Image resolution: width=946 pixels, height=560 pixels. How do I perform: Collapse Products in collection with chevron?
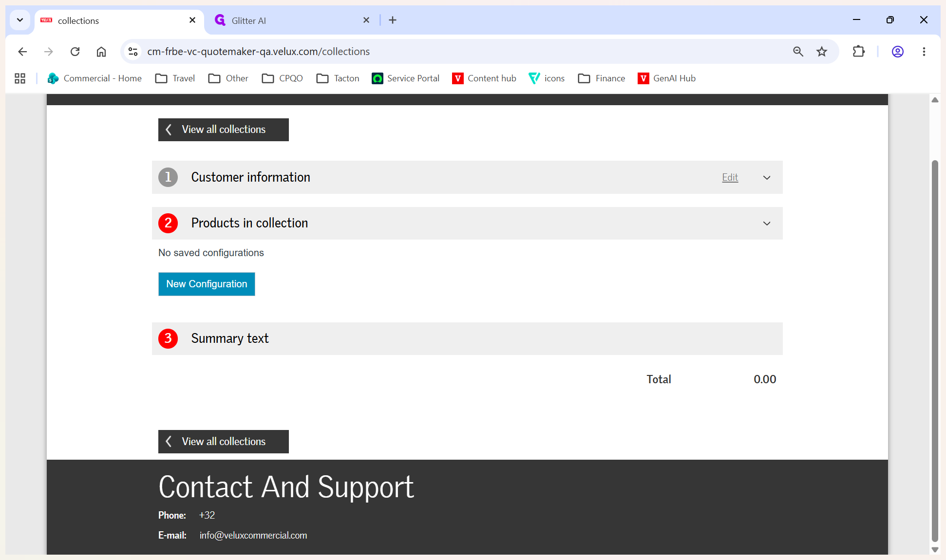point(767,224)
